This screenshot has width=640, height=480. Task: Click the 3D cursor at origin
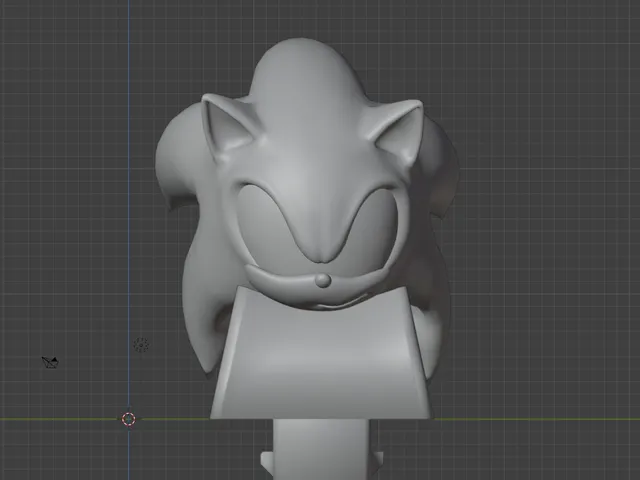click(129, 419)
